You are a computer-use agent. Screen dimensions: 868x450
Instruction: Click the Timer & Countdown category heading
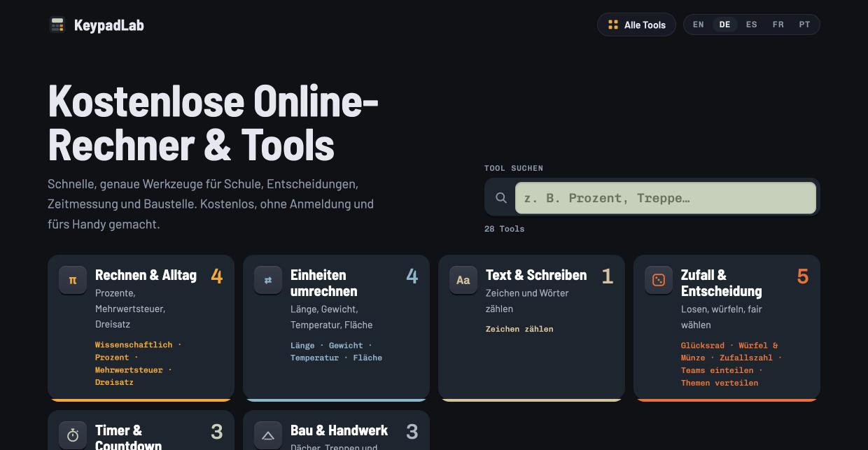pos(129,437)
